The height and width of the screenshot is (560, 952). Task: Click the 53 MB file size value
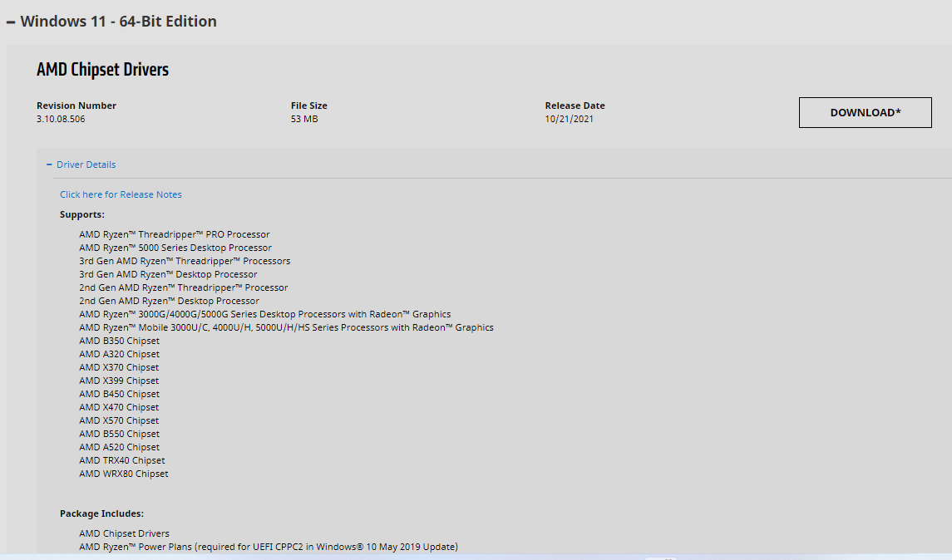304,119
